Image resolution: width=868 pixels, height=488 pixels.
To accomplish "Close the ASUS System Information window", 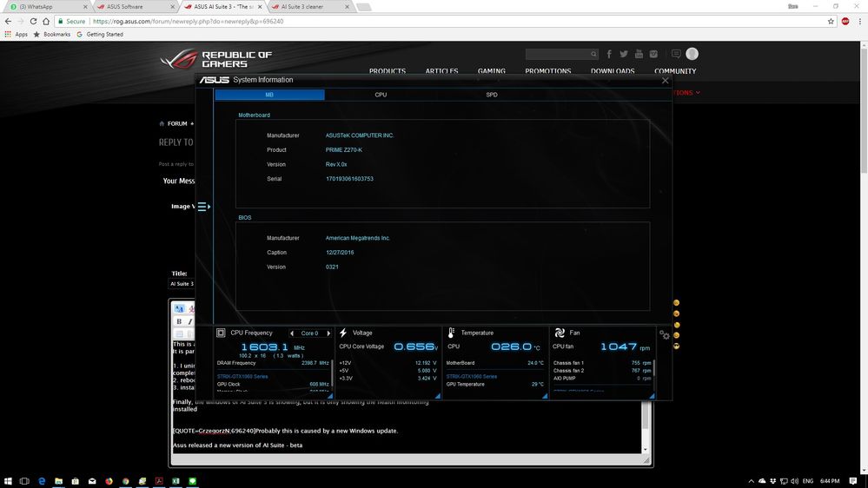I will pyautogui.click(x=665, y=80).
